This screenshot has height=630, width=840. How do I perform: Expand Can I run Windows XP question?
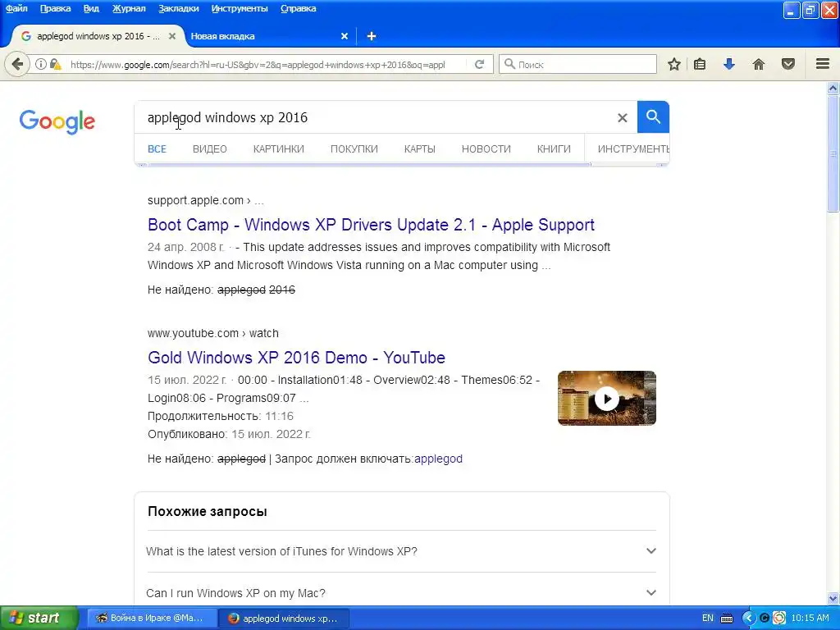(x=400, y=593)
